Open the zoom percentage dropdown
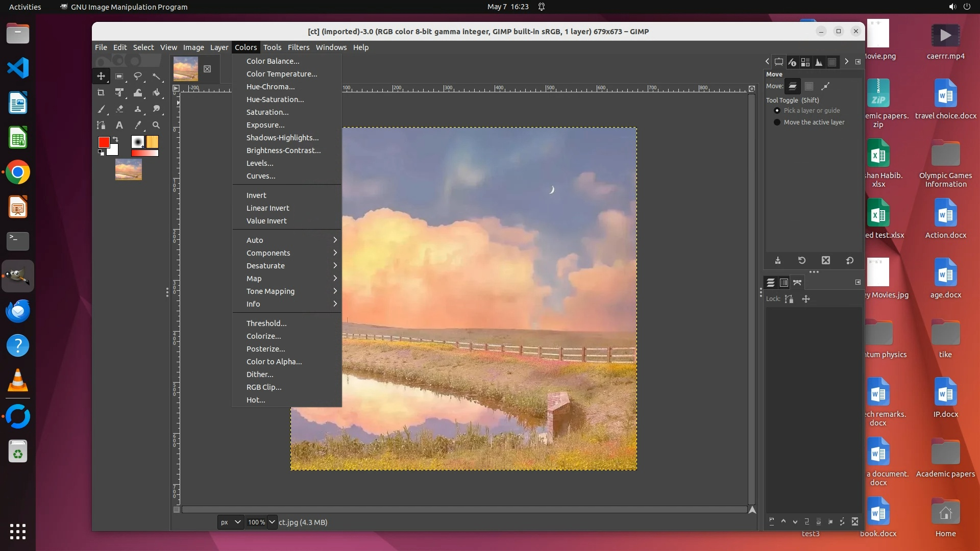This screenshot has width=980, height=551. (272, 522)
